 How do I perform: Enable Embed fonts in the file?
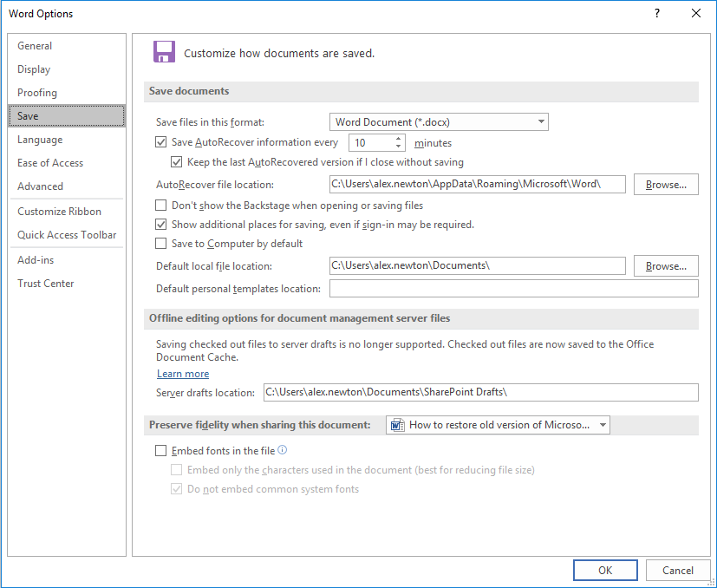tap(160, 451)
